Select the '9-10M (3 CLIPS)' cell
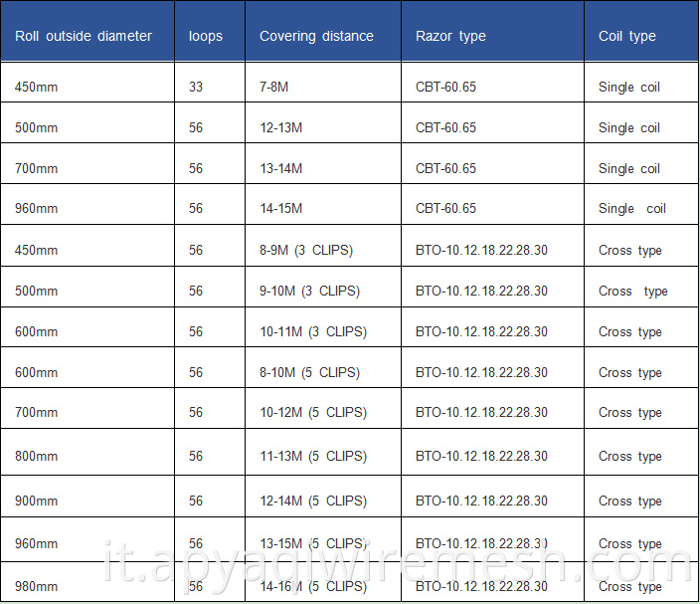 323,287
